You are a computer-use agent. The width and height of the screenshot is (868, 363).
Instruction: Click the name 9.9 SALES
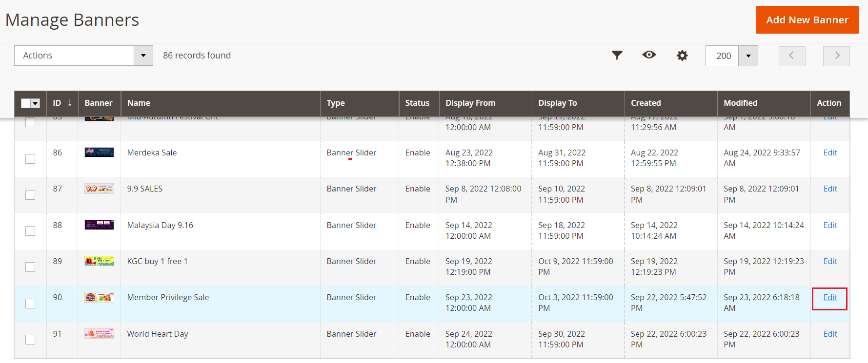[x=145, y=189]
